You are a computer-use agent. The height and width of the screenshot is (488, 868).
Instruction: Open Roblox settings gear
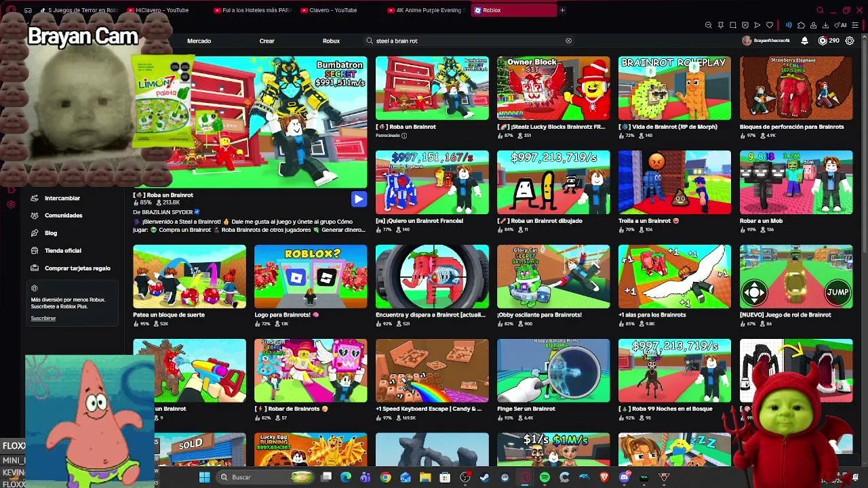pyautogui.click(x=850, y=41)
